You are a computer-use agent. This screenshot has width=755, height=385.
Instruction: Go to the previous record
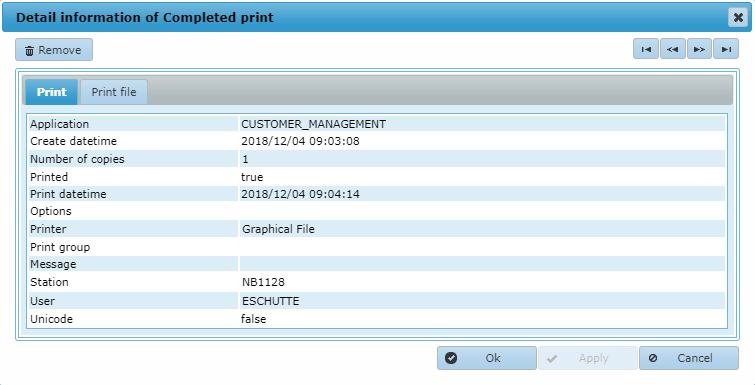[673, 49]
